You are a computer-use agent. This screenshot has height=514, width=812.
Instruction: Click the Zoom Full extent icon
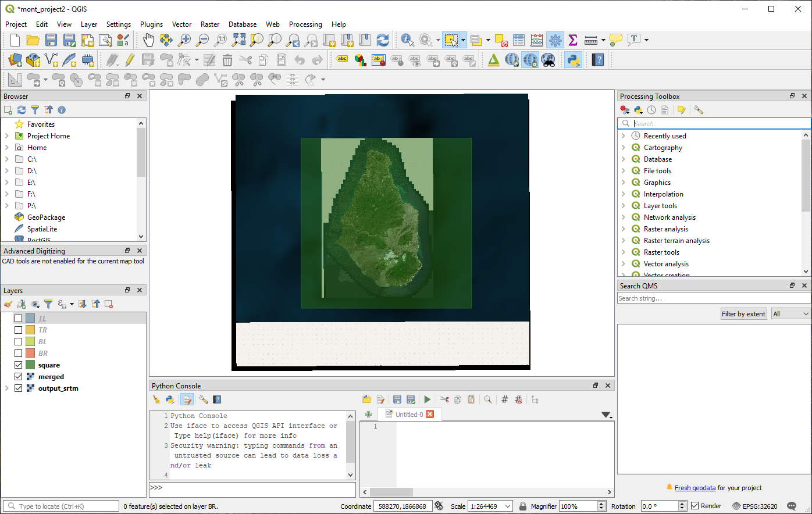pos(238,40)
